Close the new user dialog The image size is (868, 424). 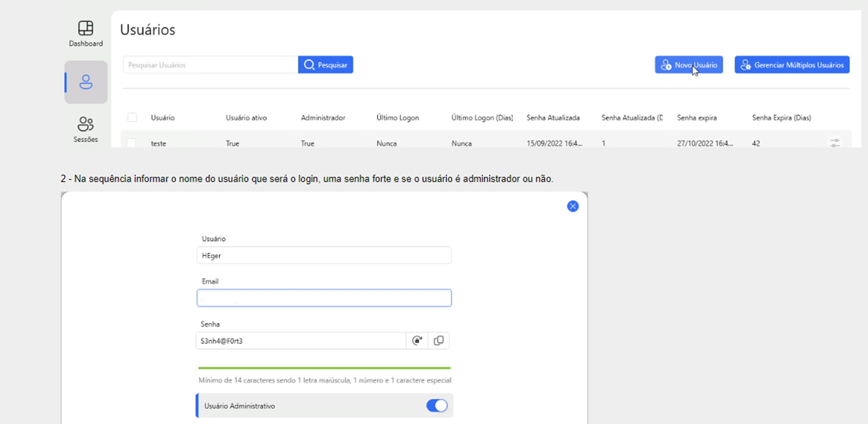573,206
